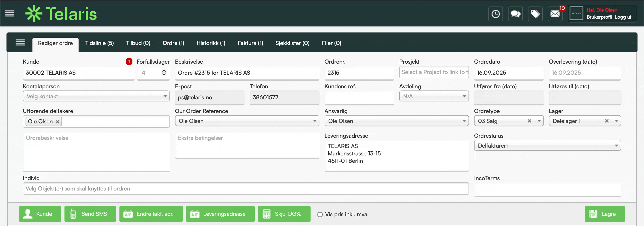Click the Individ object selector field

pos(245,189)
